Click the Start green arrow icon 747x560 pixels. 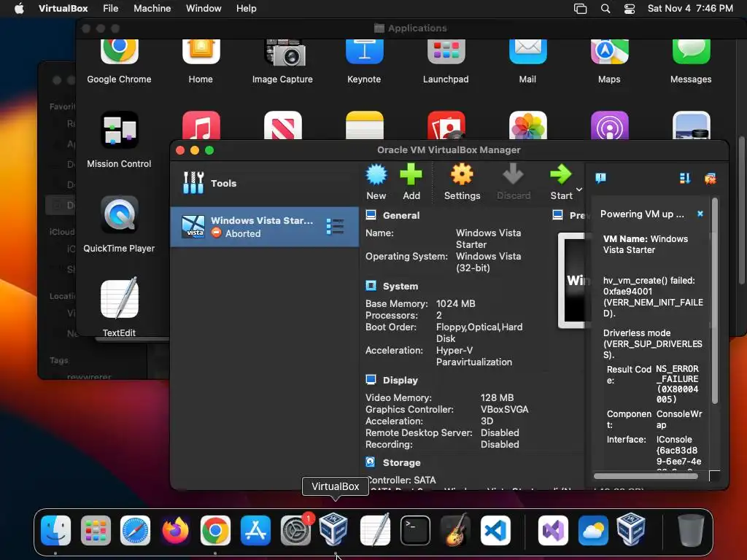[561, 175]
